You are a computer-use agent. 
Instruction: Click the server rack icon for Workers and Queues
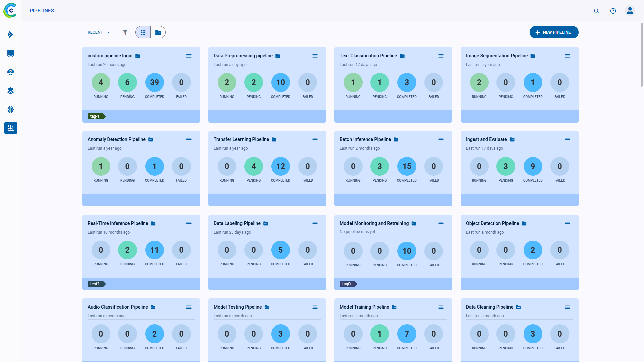10,53
